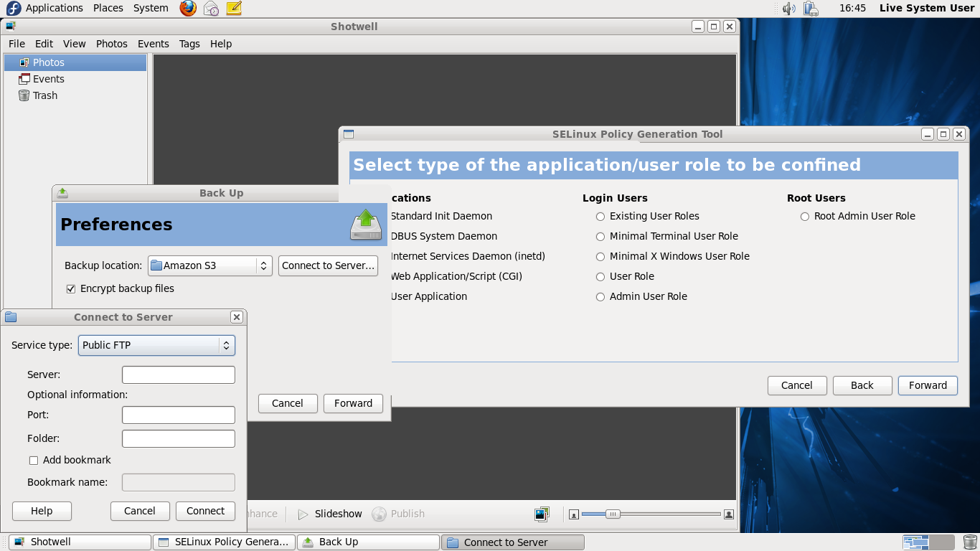Click the Shotwell window title bar icon
This screenshot has width=980, height=551.
(x=11, y=27)
